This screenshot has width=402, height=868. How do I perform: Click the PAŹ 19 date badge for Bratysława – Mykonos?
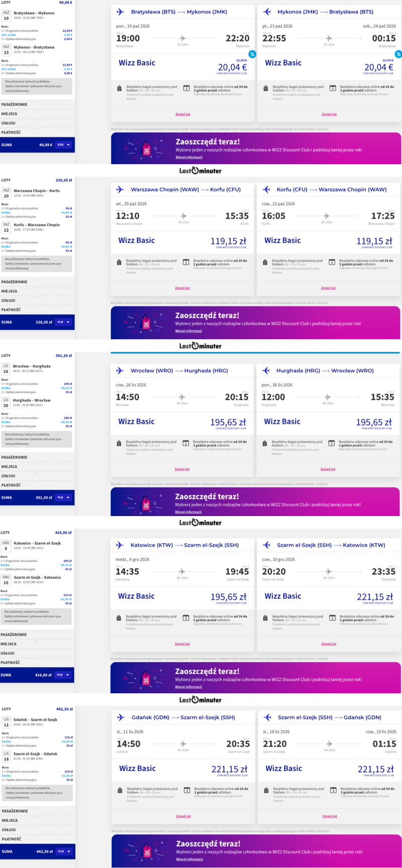pos(6,16)
